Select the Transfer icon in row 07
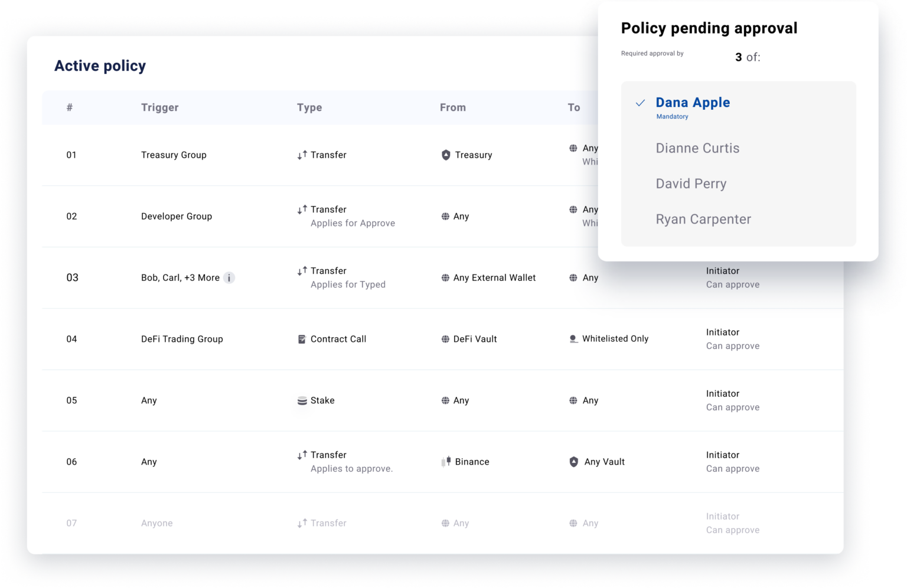This screenshot has height=588, width=907. (x=302, y=522)
